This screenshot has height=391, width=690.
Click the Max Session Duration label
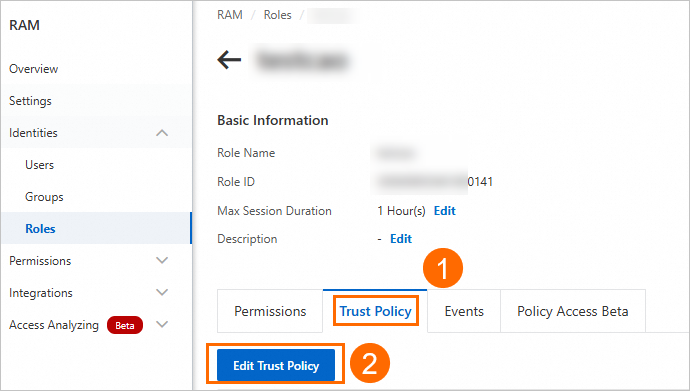tap(274, 211)
